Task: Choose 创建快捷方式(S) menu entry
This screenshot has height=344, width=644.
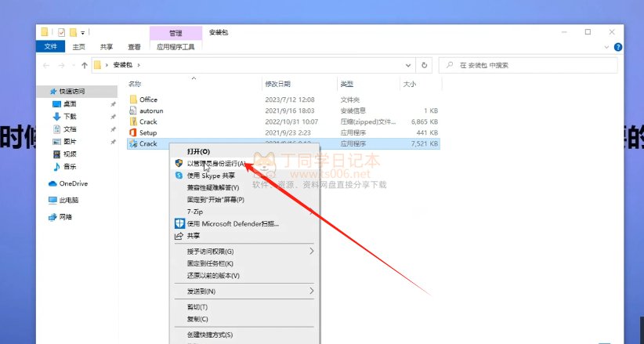Action: click(244, 335)
